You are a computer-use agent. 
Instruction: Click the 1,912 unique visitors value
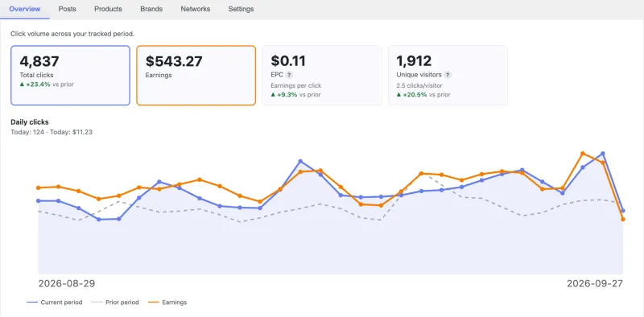tap(414, 61)
